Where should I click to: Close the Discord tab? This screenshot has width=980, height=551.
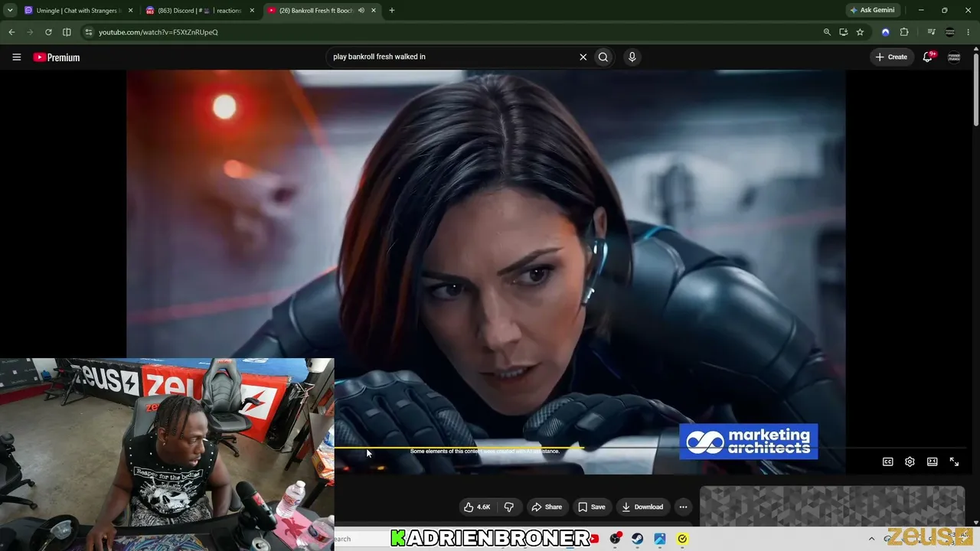point(252,11)
